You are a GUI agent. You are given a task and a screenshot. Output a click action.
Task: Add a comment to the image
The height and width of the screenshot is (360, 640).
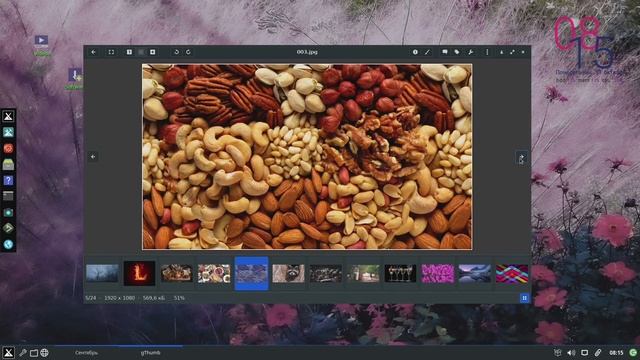[445, 52]
